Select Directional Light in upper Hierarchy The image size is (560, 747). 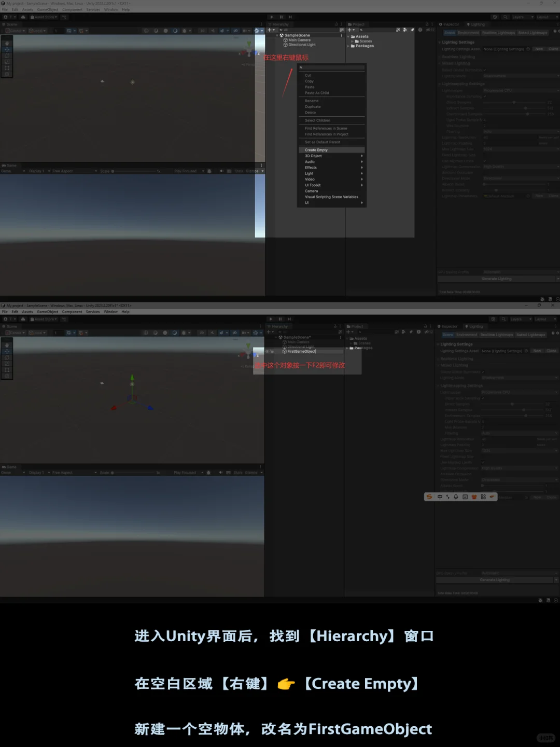point(302,45)
